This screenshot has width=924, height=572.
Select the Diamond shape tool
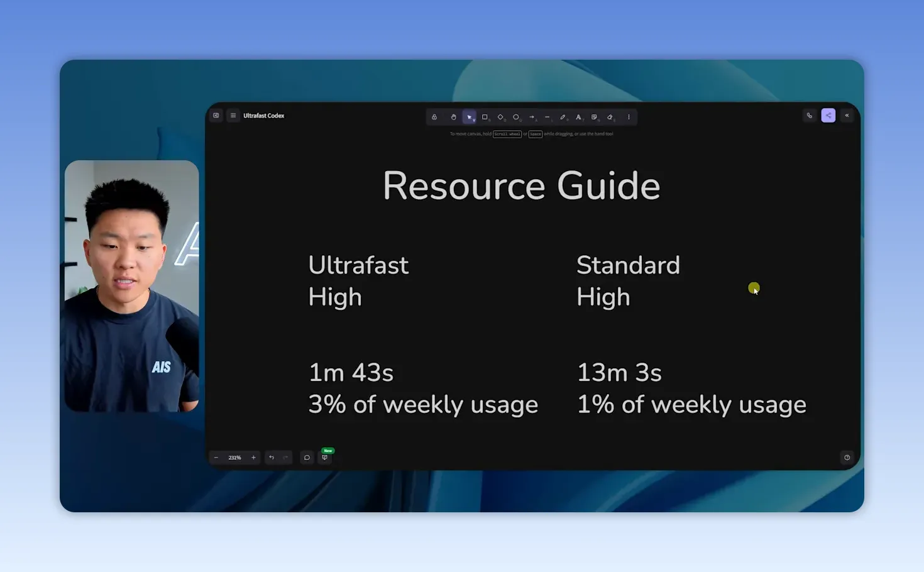click(500, 117)
